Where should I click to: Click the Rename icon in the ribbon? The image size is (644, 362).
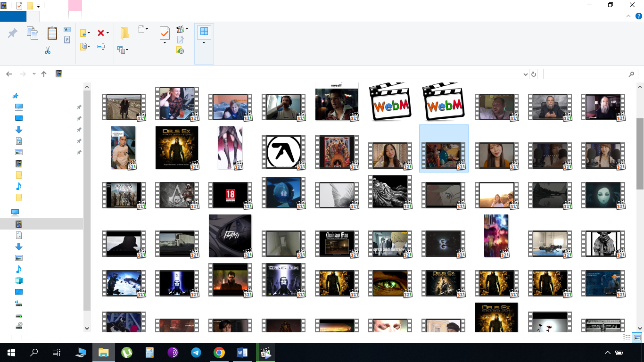pyautogui.click(x=100, y=46)
